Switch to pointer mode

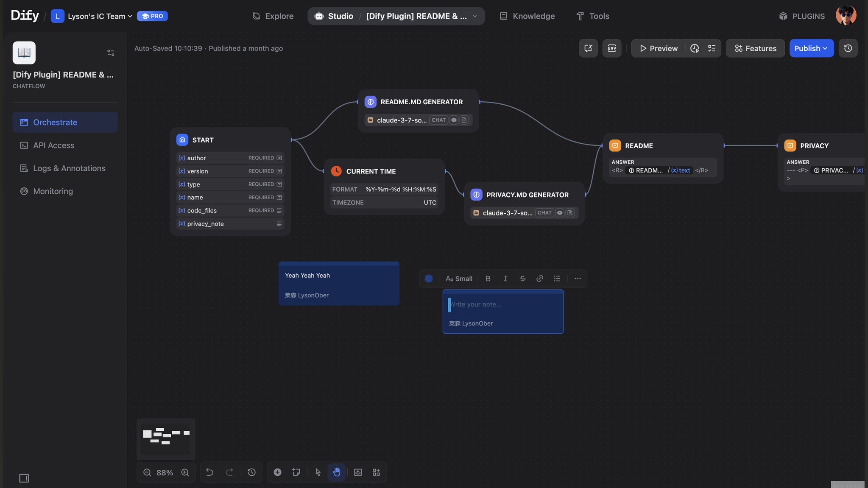click(318, 472)
